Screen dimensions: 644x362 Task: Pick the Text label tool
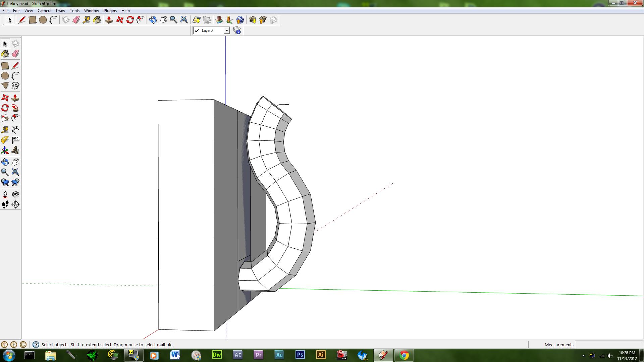click(x=15, y=140)
